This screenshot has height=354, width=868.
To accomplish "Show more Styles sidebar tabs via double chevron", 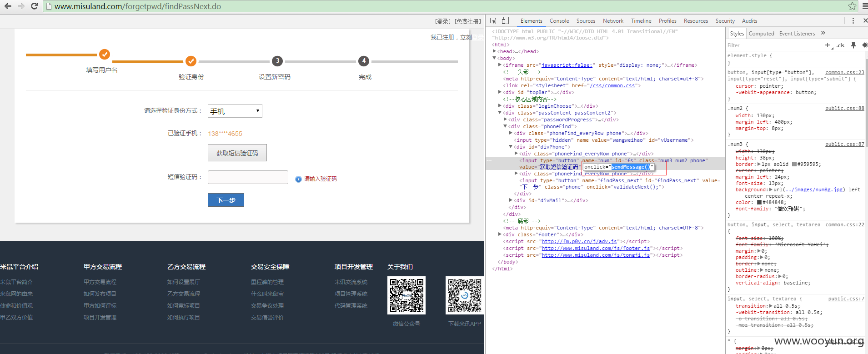I will click(x=823, y=33).
